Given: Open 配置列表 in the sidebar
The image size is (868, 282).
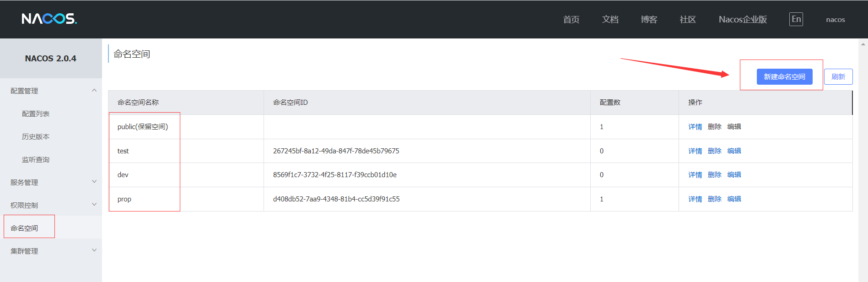Looking at the screenshot, I should coord(36,114).
